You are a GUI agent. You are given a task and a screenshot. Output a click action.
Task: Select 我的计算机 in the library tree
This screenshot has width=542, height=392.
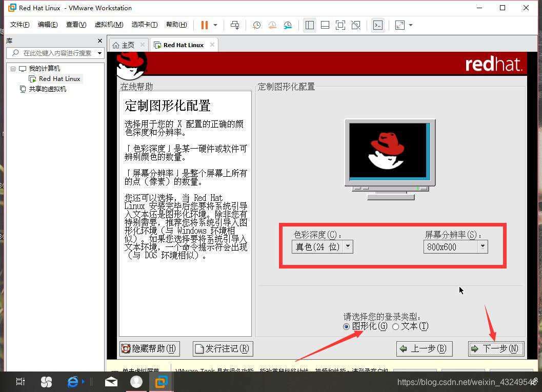tap(44, 68)
